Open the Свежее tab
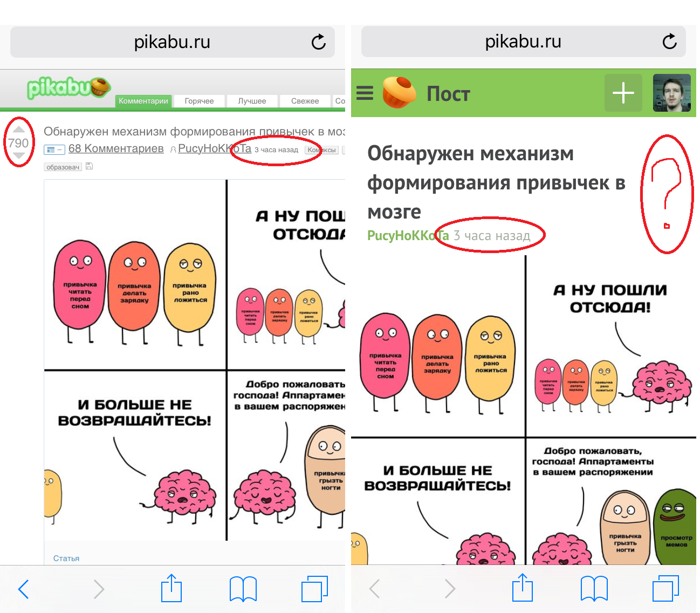The height and width of the screenshot is (613, 700). 305,101
